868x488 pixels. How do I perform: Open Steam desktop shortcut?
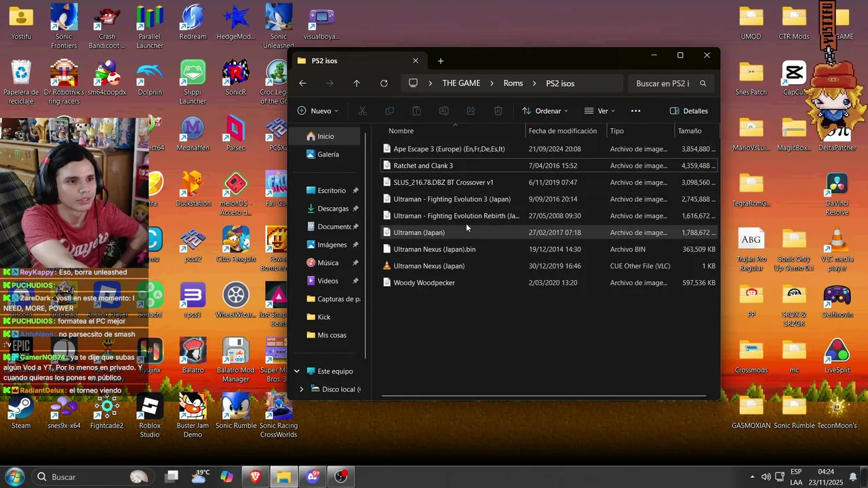[21, 412]
